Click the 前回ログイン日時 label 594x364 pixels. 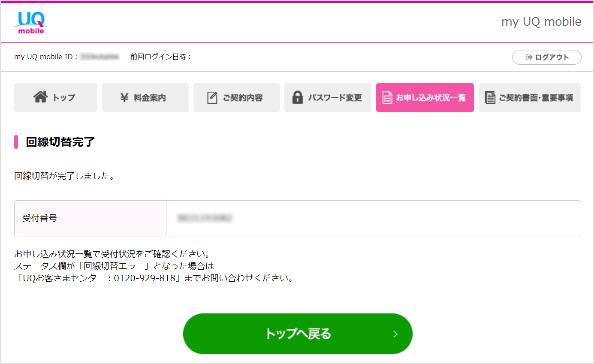[161, 57]
